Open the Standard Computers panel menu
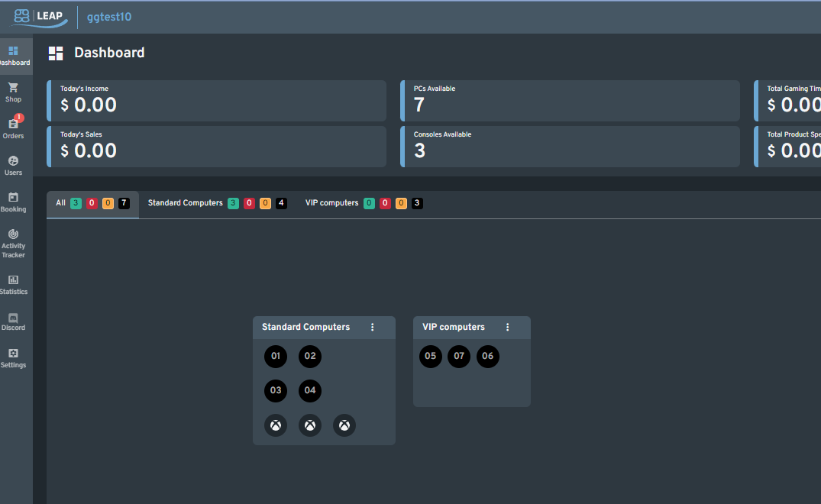The width and height of the screenshot is (821, 504). [372, 327]
